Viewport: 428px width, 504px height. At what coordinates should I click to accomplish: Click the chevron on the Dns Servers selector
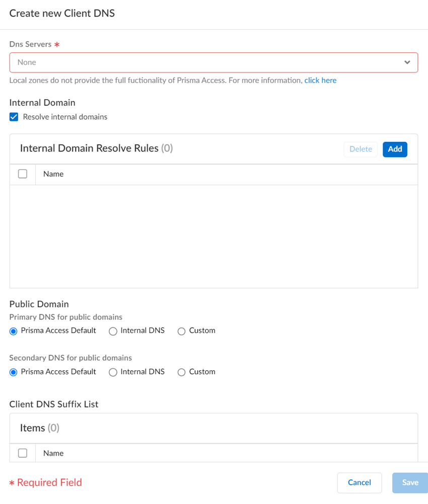pos(407,62)
